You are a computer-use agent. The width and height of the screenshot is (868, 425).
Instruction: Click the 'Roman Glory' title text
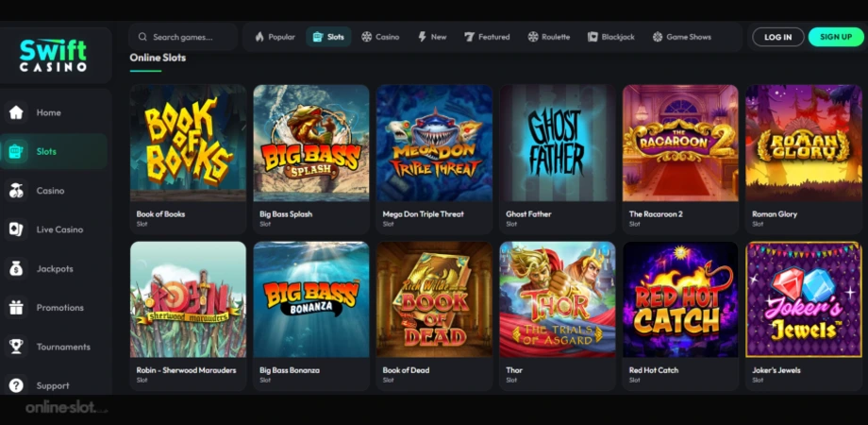pyautogui.click(x=775, y=213)
